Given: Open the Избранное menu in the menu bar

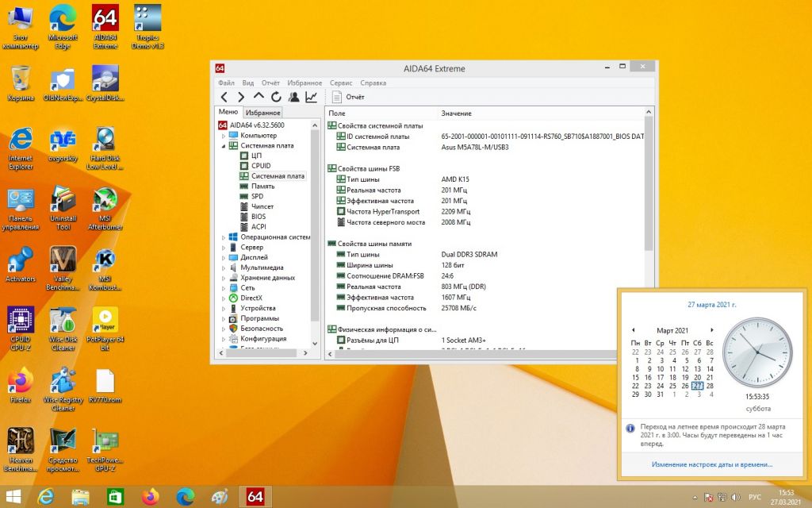Looking at the screenshot, I should 304,83.
